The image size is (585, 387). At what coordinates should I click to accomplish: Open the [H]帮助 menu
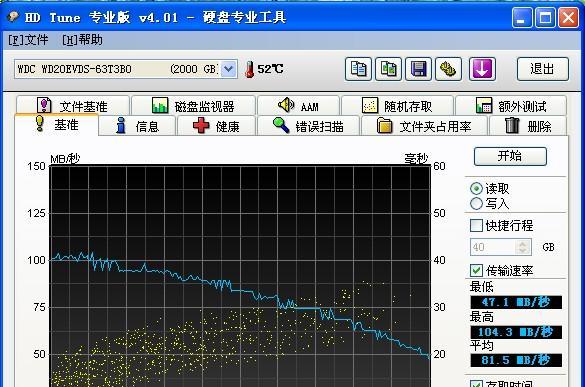click(82, 40)
